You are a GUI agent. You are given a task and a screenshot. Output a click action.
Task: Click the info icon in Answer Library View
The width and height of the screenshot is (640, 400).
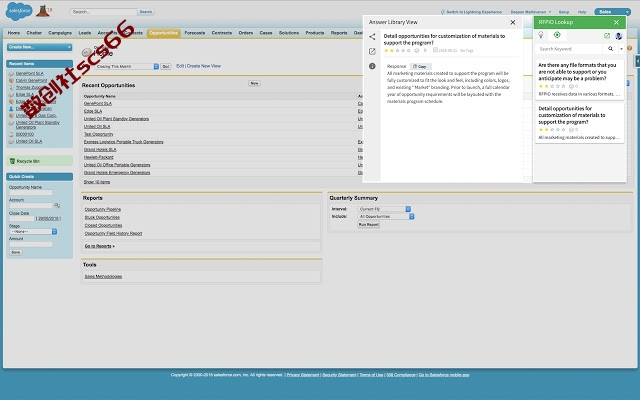pyautogui.click(x=372, y=66)
